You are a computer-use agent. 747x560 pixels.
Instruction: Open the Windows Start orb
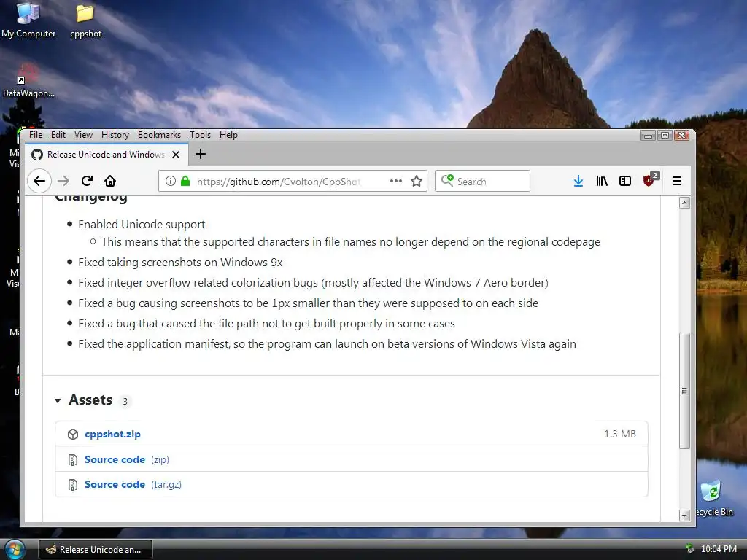(15, 549)
